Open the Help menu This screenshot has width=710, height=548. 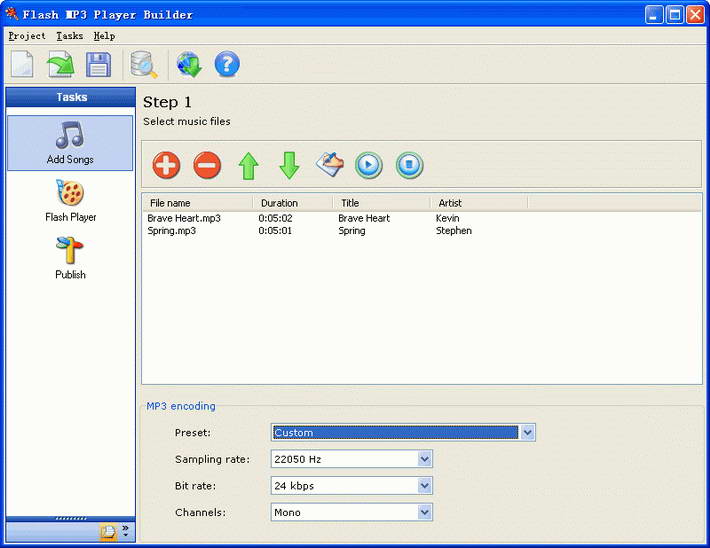click(105, 36)
